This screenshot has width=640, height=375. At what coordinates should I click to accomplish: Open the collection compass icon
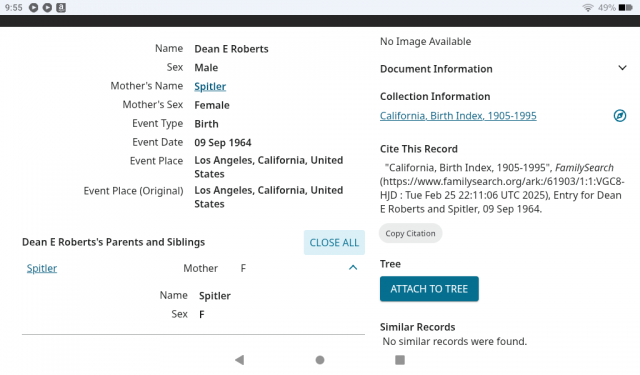(x=620, y=116)
